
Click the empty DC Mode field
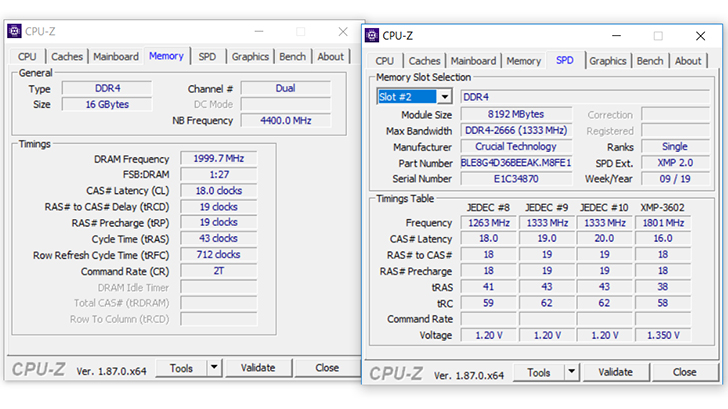pyautogui.click(x=286, y=104)
